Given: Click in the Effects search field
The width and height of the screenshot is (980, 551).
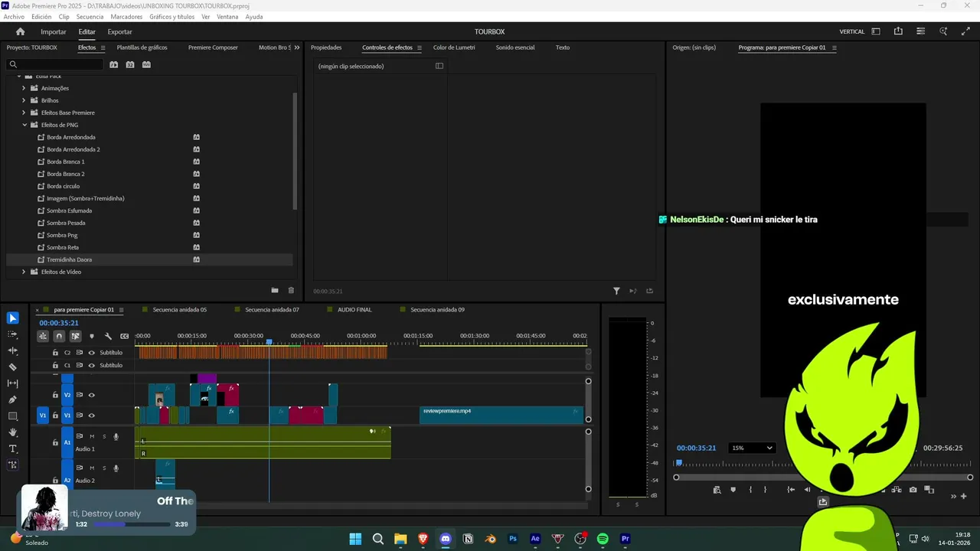Looking at the screenshot, I should click(54, 64).
